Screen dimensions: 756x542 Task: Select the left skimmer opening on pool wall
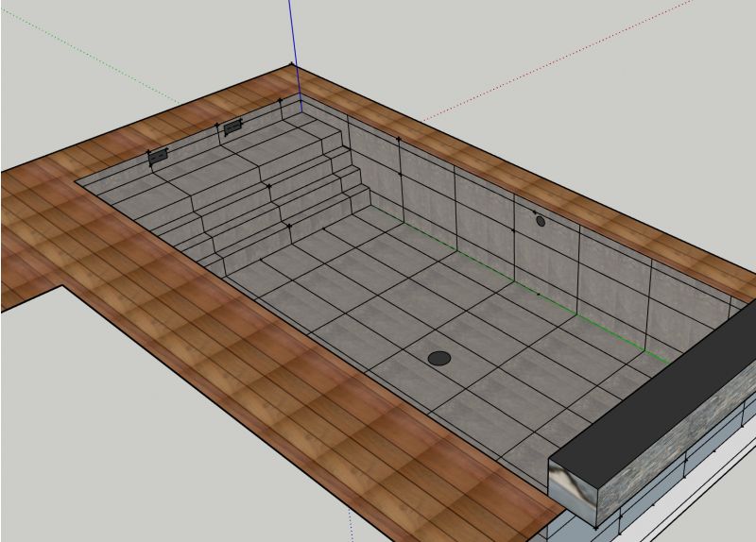pyautogui.click(x=159, y=156)
